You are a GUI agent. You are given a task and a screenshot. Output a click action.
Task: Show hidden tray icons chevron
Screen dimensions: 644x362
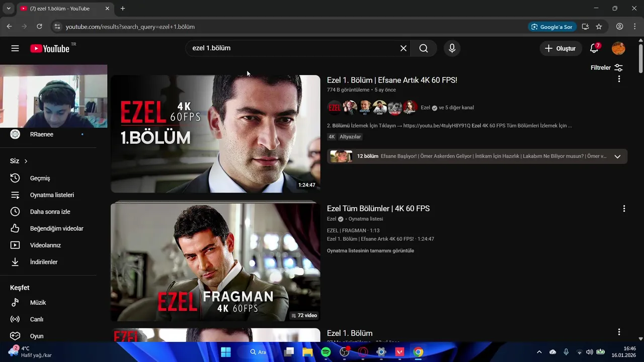click(x=539, y=352)
